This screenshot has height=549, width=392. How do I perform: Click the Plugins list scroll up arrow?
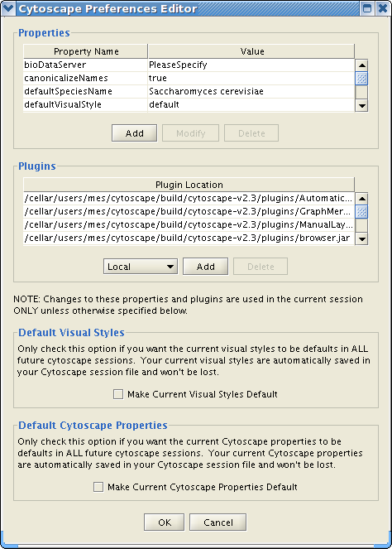[x=361, y=199]
